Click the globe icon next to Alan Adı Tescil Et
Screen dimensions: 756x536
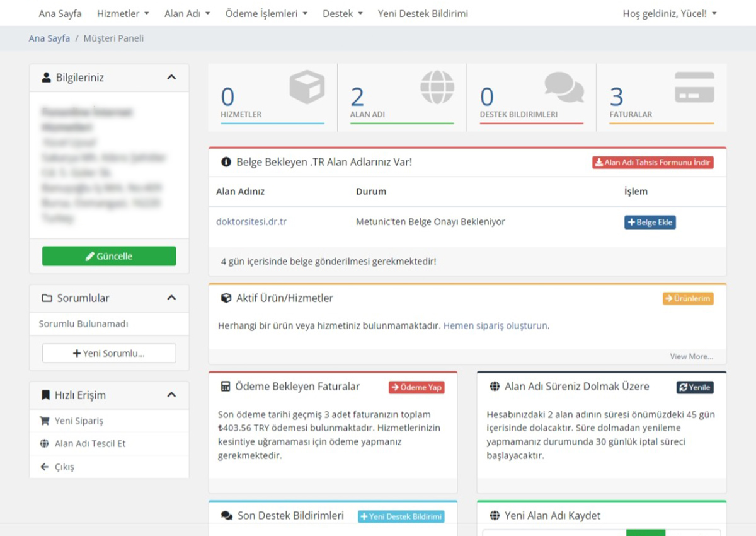(44, 443)
